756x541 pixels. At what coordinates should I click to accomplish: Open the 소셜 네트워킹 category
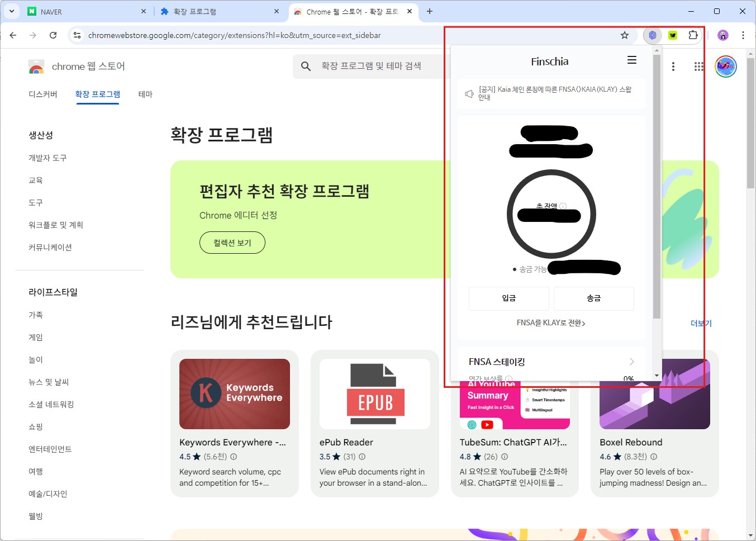tap(51, 405)
